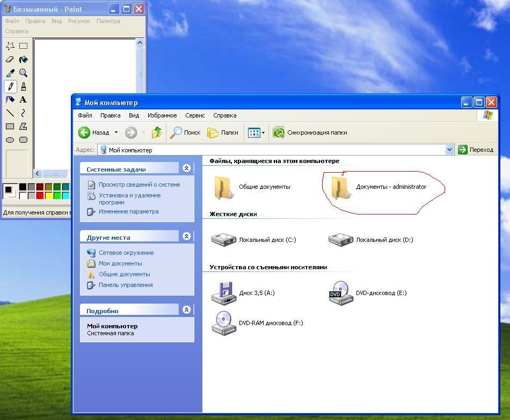
Task: Open the Справка menu in Мой компьютер
Action: [x=225, y=115]
